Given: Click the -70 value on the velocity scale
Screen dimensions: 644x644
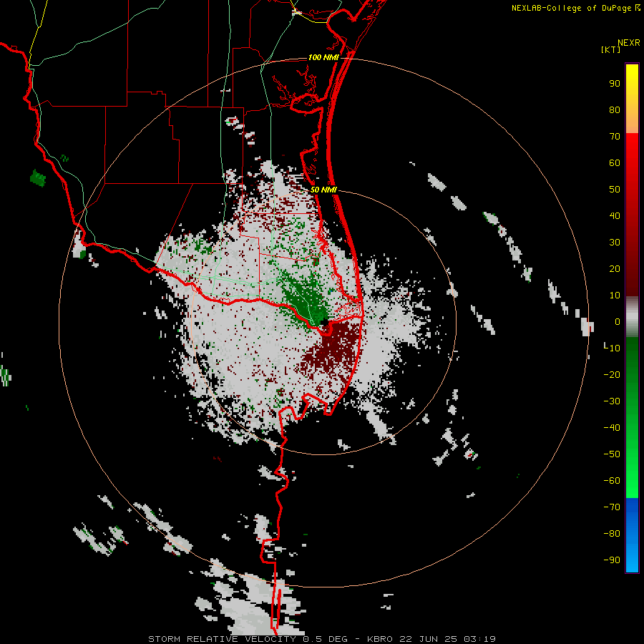Looking at the screenshot, I should click(612, 507).
